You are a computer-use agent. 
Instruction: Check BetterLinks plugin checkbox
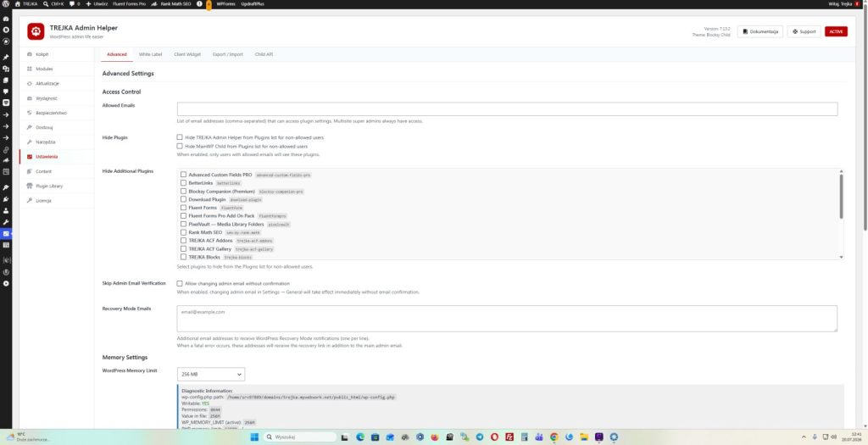tap(183, 182)
